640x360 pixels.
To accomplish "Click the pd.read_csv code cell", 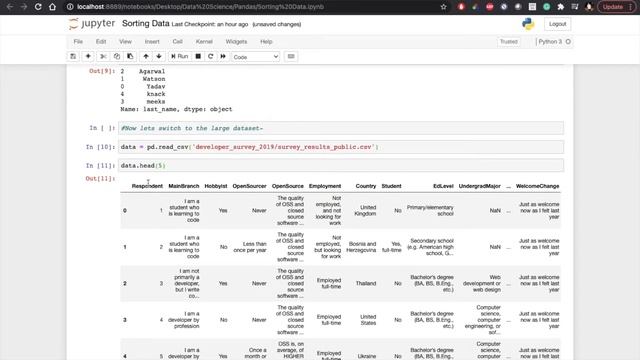I will (341, 147).
